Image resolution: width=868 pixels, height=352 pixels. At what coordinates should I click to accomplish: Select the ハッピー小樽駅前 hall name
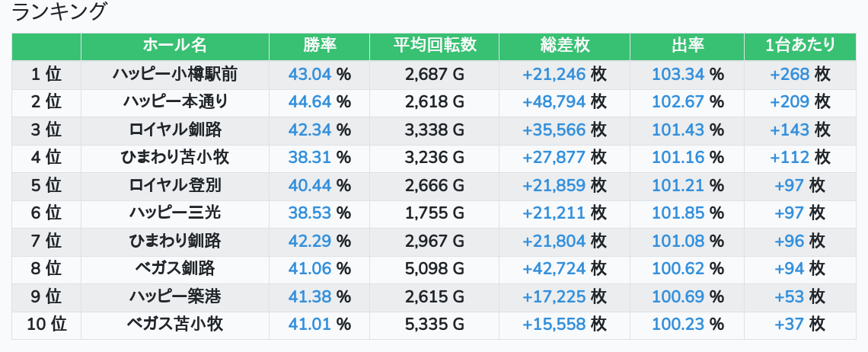pos(174,74)
